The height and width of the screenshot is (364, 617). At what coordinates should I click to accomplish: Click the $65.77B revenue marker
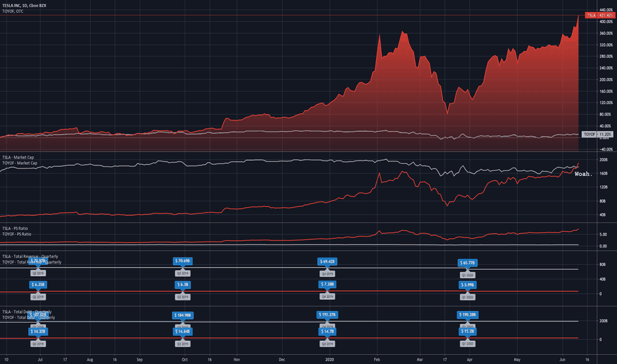467,263
